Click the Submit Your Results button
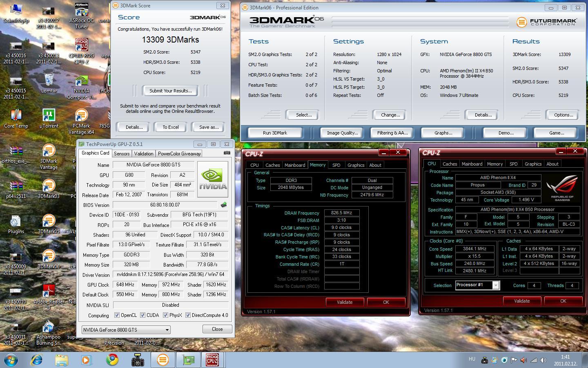Screen dimensions: 588x368 pos(170,91)
